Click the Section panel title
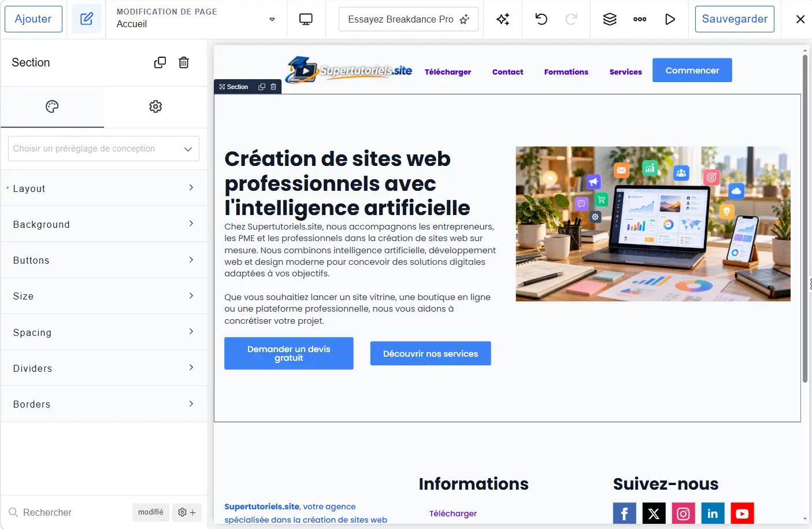The height and width of the screenshot is (529, 812). [31, 62]
